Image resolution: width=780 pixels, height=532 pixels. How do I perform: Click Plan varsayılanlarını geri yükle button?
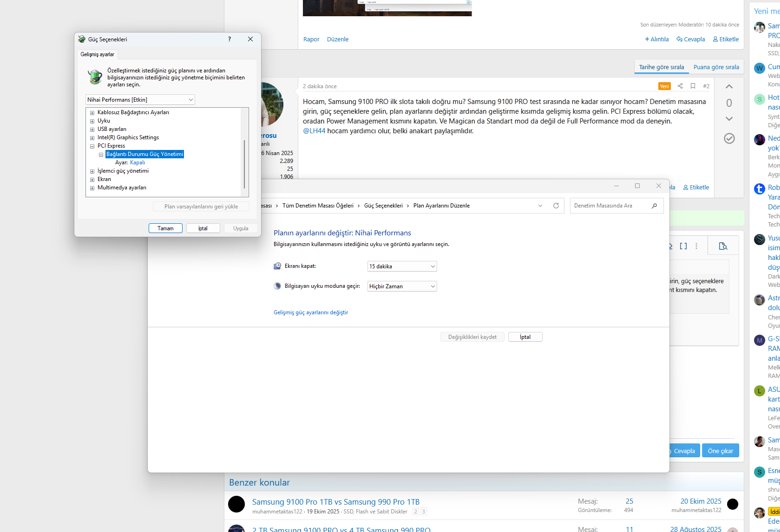(x=201, y=207)
